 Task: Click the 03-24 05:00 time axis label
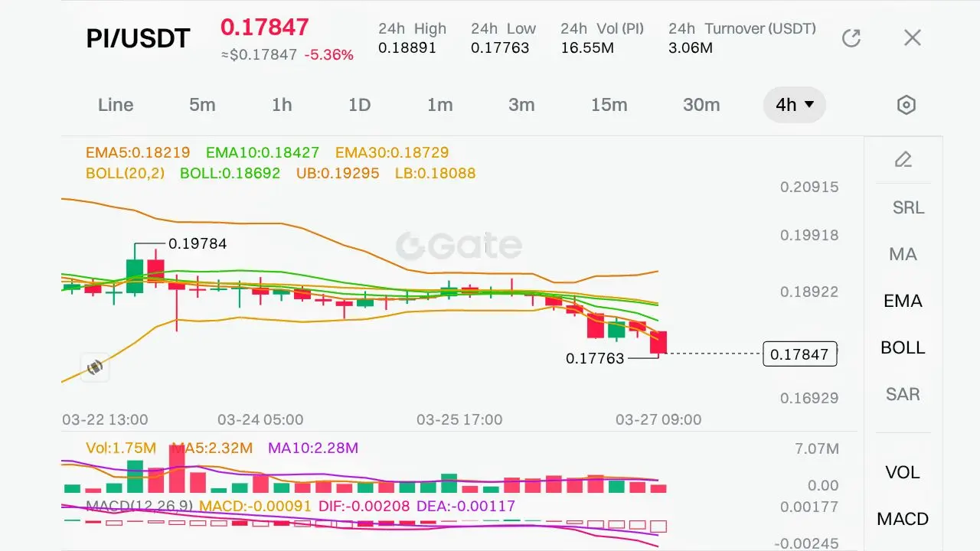(260, 419)
